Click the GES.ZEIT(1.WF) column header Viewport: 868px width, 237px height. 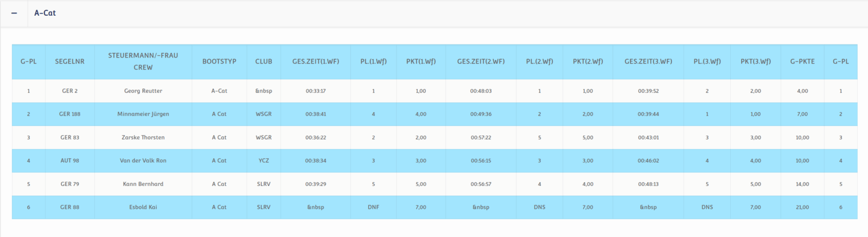click(315, 61)
